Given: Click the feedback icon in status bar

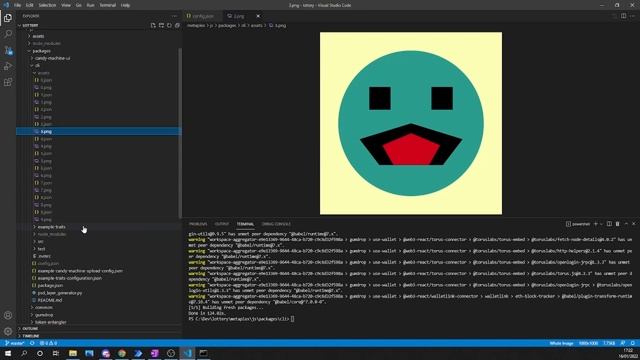Looking at the screenshot, I should click(x=623, y=343).
